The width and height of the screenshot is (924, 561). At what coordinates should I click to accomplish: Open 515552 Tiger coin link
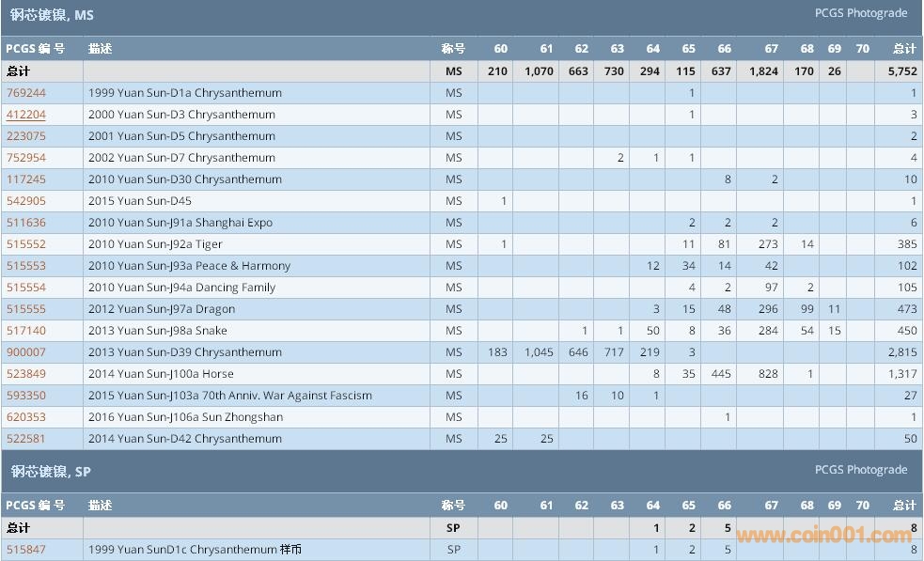26,244
